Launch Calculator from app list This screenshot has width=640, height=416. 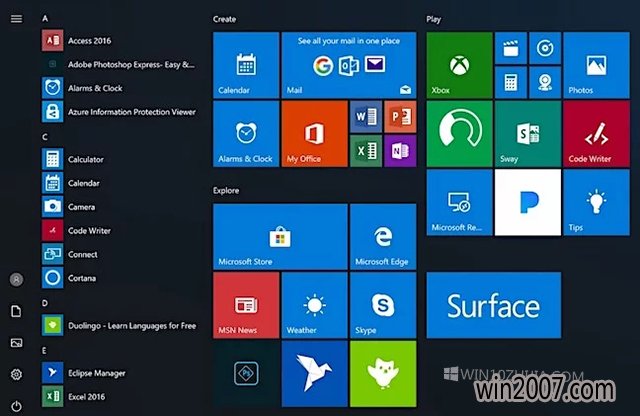tap(121, 159)
